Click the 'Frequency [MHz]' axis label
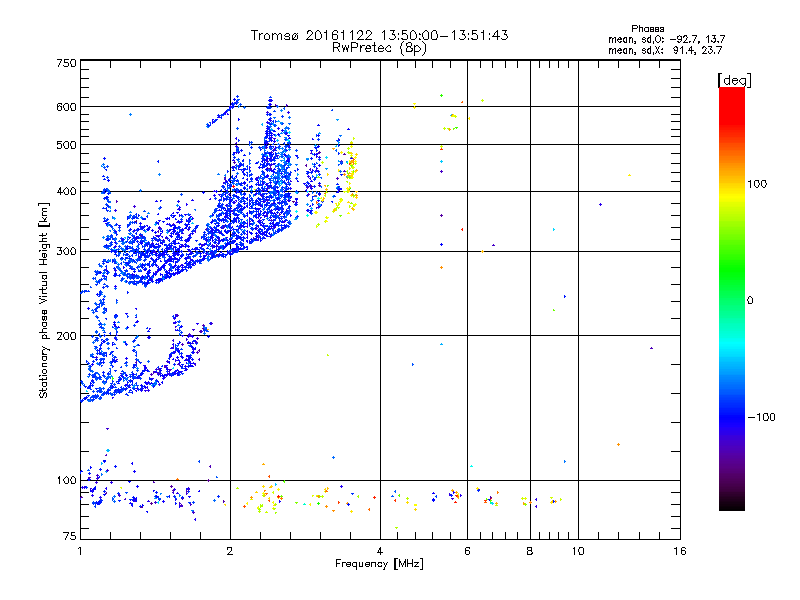 tap(379, 564)
